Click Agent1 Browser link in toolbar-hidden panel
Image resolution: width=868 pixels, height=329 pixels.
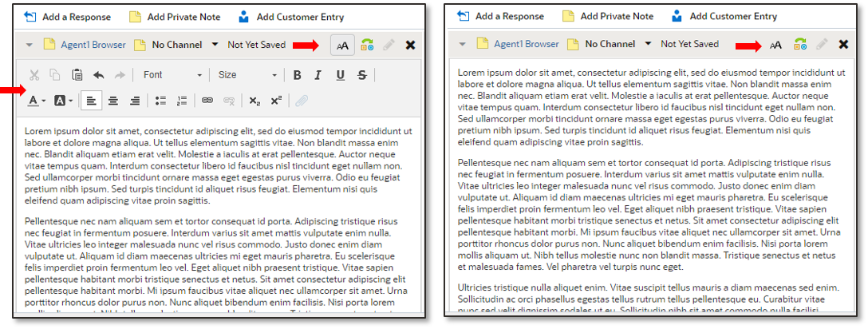(526, 44)
